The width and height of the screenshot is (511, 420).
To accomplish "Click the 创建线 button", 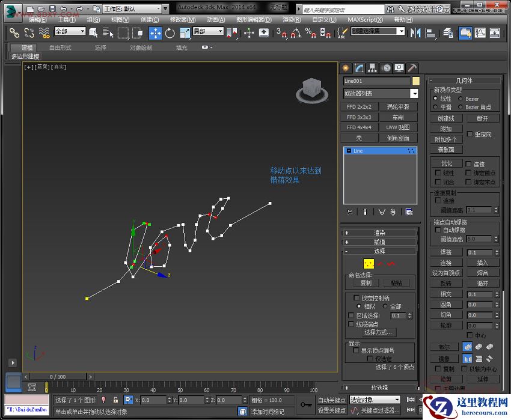I will click(x=445, y=118).
